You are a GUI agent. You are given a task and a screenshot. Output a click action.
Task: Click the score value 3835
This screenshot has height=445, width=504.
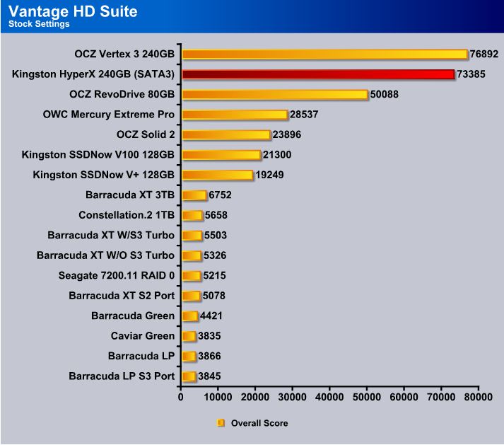point(209,336)
